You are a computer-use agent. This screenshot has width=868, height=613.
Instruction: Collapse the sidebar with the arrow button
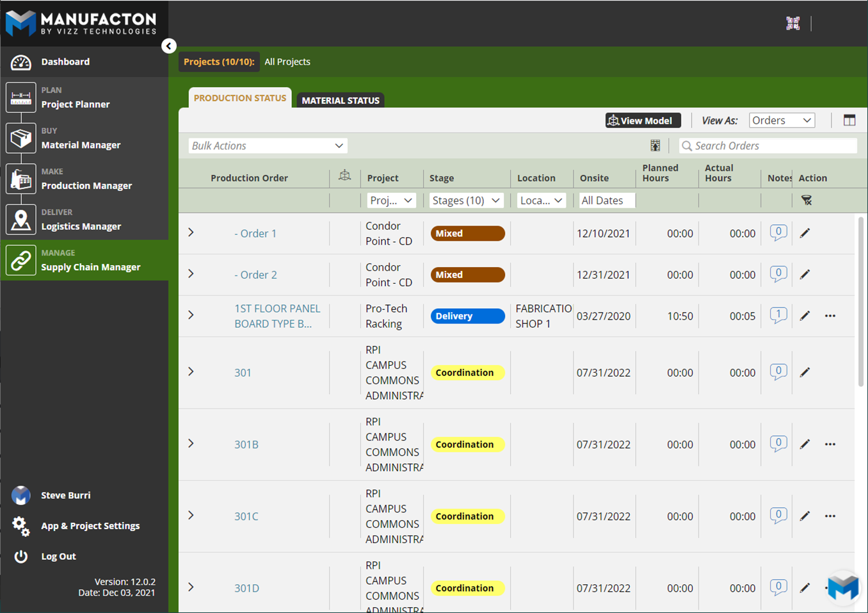pos(169,46)
